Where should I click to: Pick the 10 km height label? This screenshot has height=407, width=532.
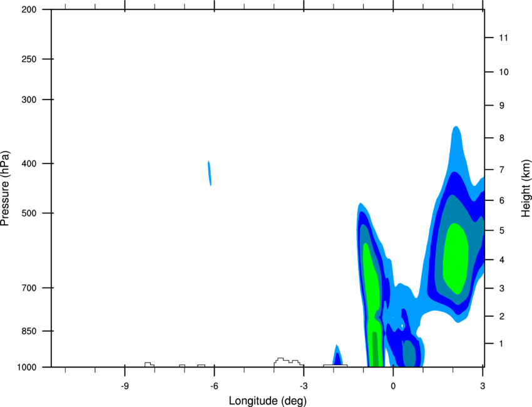[503, 72]
